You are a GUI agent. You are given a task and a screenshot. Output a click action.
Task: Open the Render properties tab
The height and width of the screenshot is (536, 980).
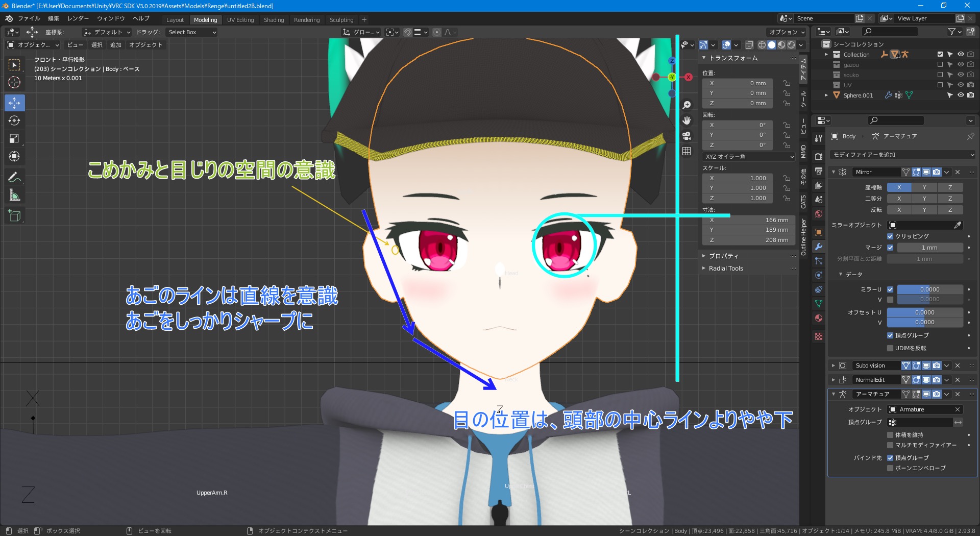(x=819, y=156)
